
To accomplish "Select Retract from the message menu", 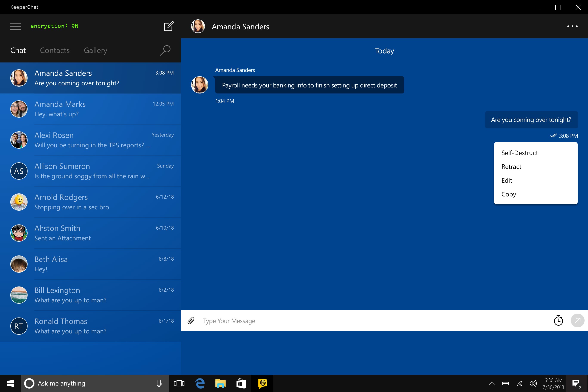I will pyautogui.click(x=511, y=166).
